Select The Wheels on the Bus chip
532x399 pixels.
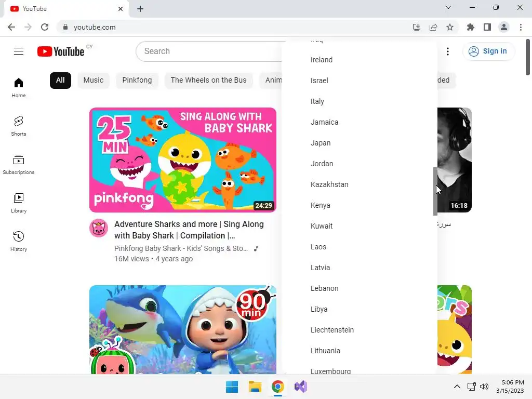[x=209, y=81]
